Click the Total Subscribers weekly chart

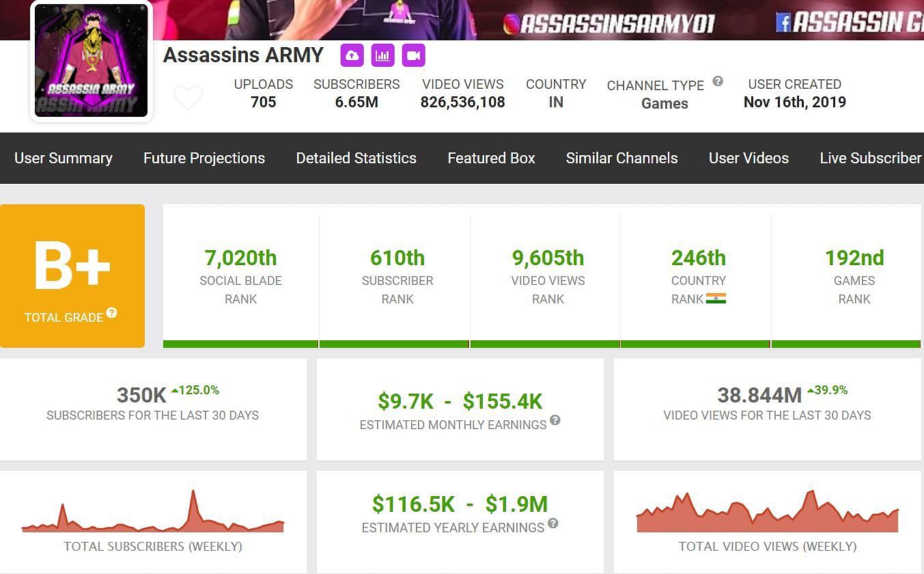click(x=152, y=512)
